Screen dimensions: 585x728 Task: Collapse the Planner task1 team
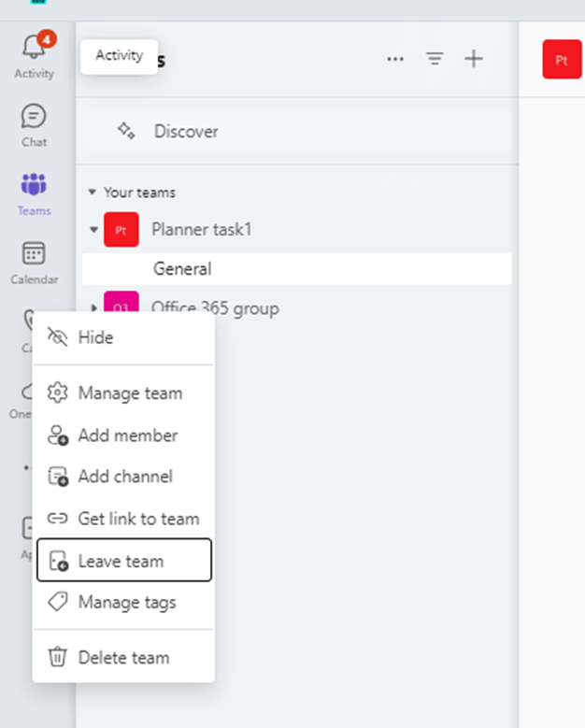(93, 229)
